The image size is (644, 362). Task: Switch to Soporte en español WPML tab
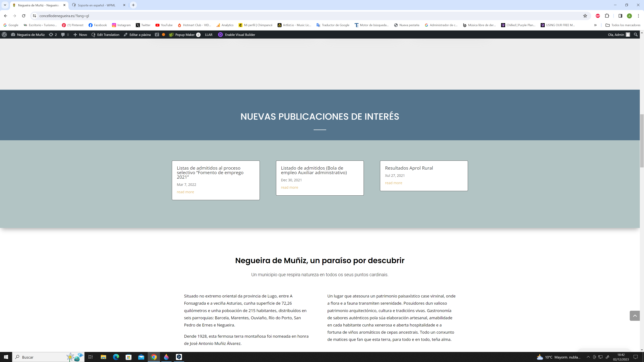[x=96, y=5]
